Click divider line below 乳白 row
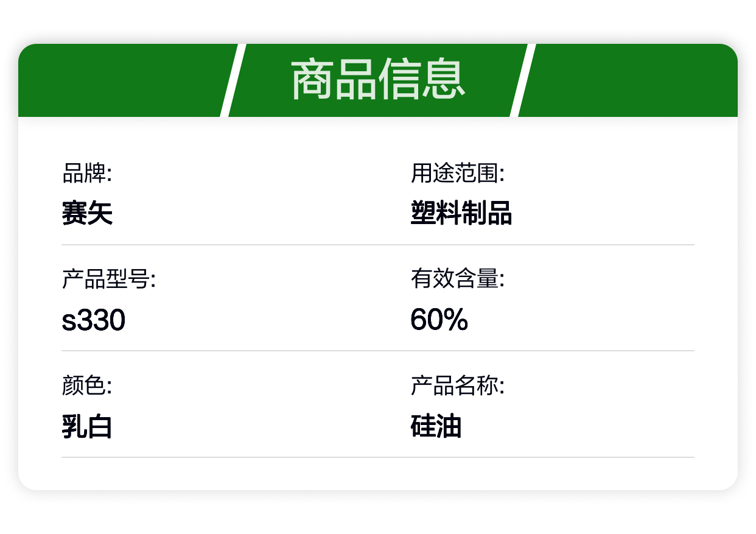Screen dimensions: 756x534 [x=378, y=457]
